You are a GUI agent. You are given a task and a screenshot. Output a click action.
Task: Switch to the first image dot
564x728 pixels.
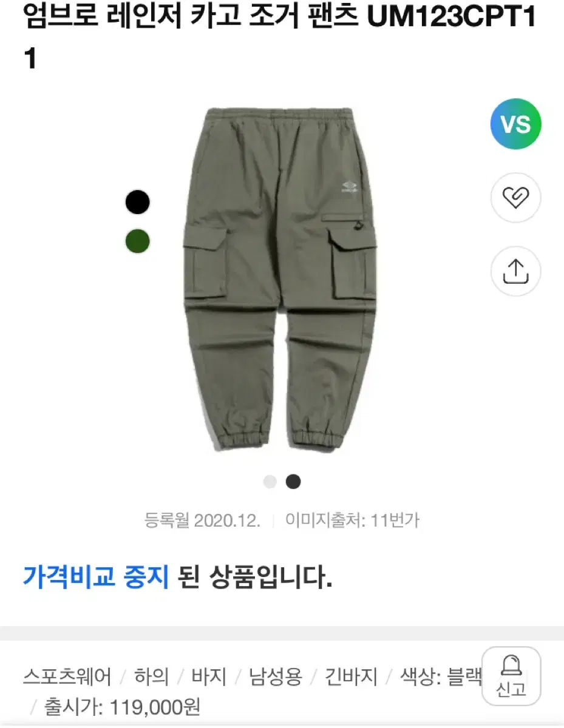point(270,482)
